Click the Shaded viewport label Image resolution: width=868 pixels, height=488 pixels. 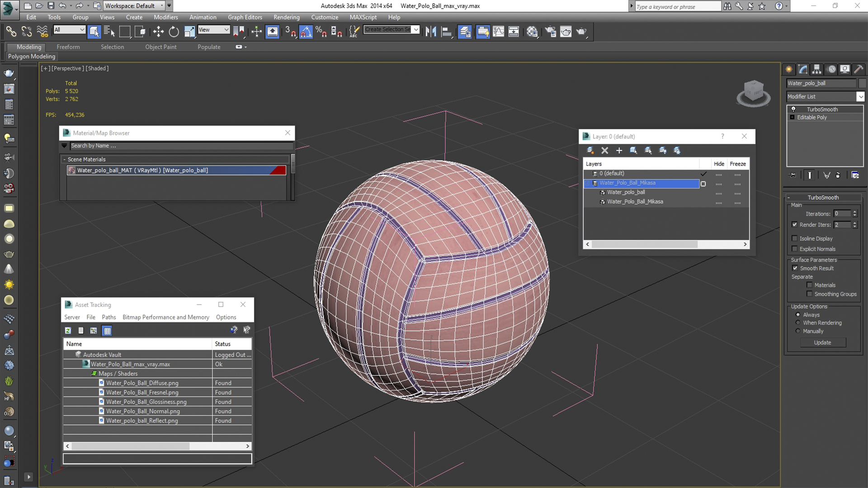click(x=97, y=68)
